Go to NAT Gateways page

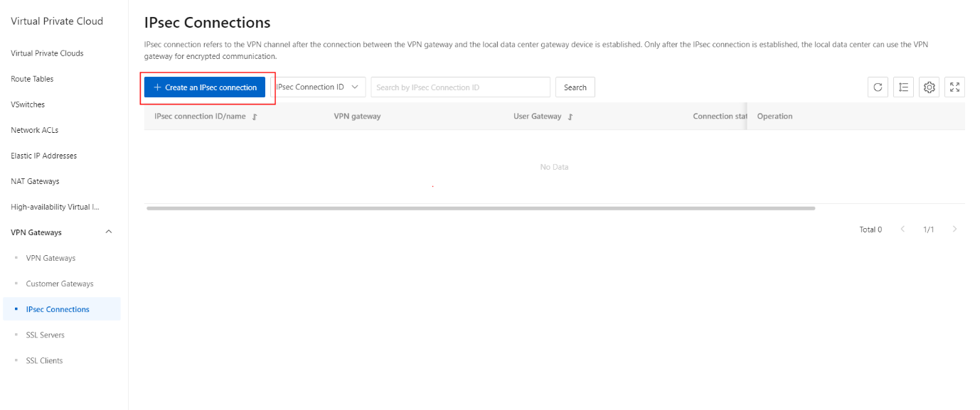[x=35, y=181]
